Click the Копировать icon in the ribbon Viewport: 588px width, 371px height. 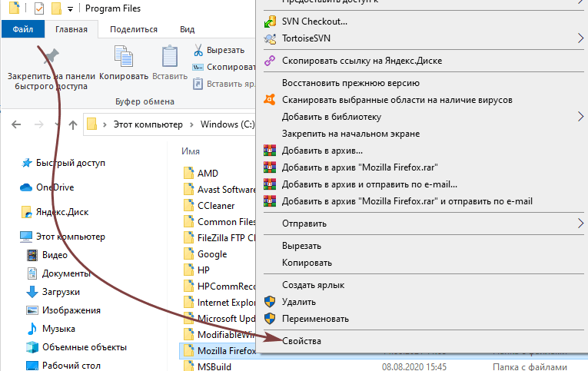[124, 56]
